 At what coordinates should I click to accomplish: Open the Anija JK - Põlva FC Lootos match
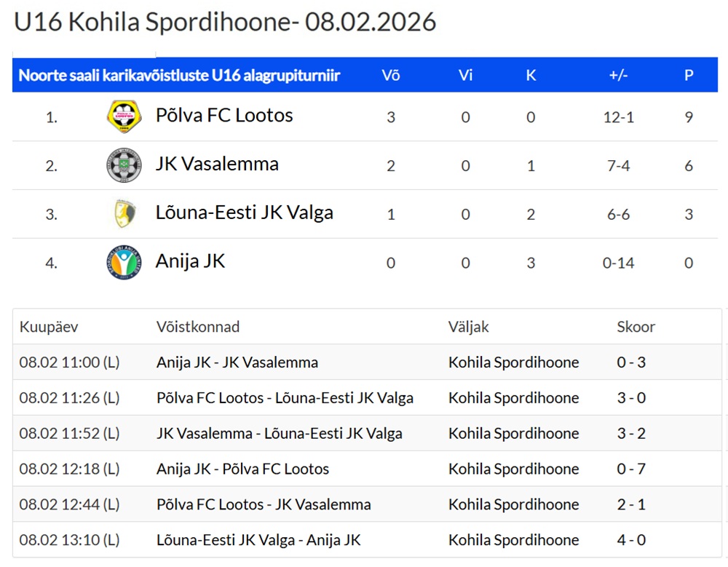click(x=242, y=469)
